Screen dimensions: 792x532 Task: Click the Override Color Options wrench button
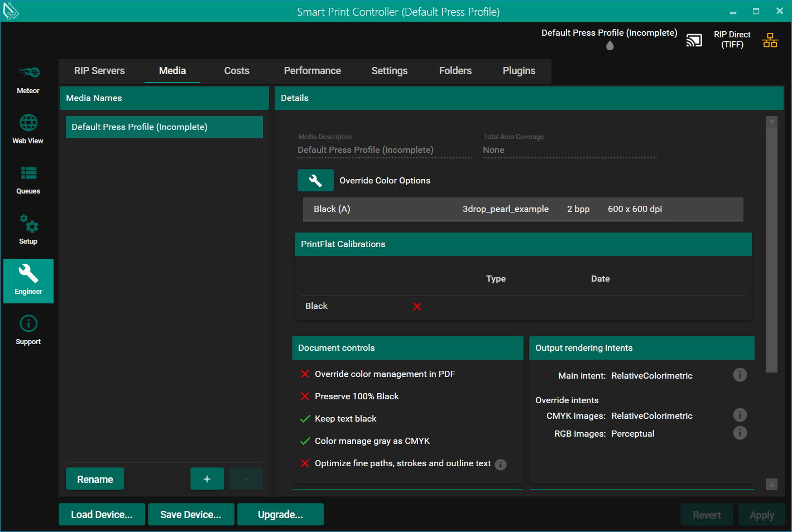315,181
